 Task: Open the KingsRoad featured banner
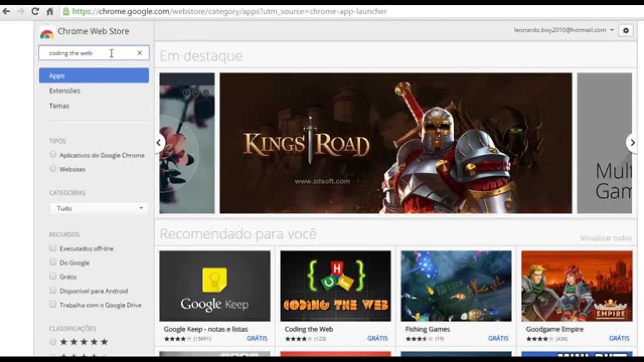coord(395,143)
